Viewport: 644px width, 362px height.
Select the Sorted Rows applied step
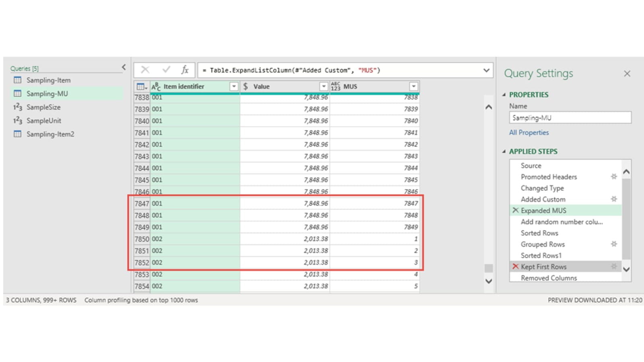(x=539, y=233)
